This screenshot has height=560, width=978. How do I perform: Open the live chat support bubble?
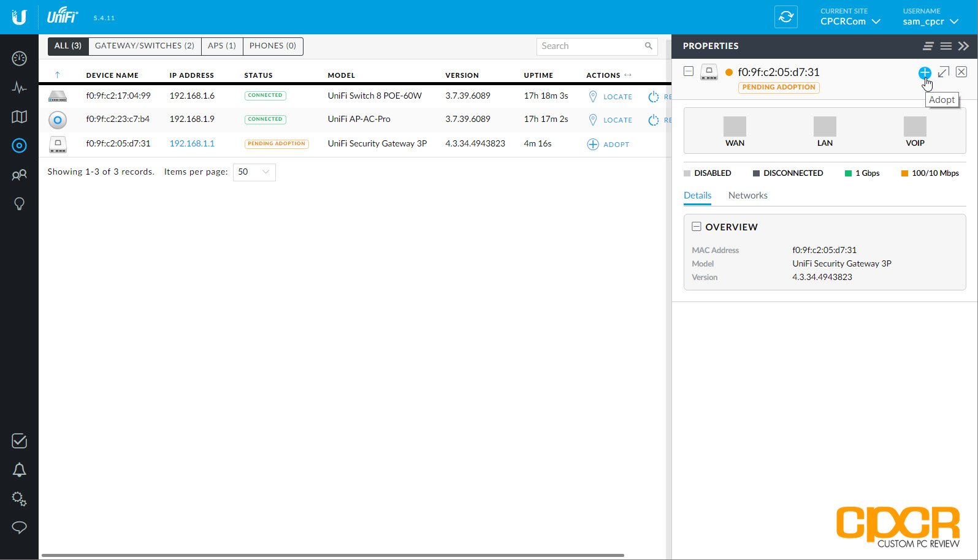coord(19,528)
